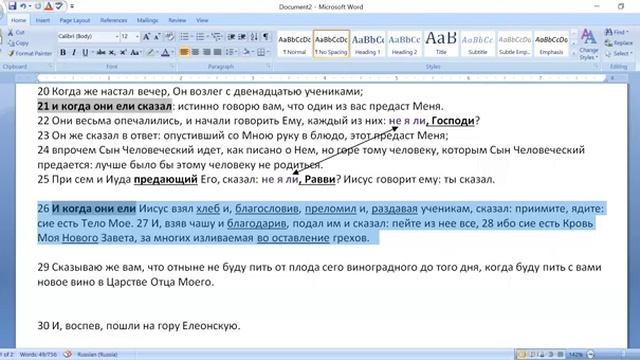
Task: Activate the Format Painter
Action: 30,53
